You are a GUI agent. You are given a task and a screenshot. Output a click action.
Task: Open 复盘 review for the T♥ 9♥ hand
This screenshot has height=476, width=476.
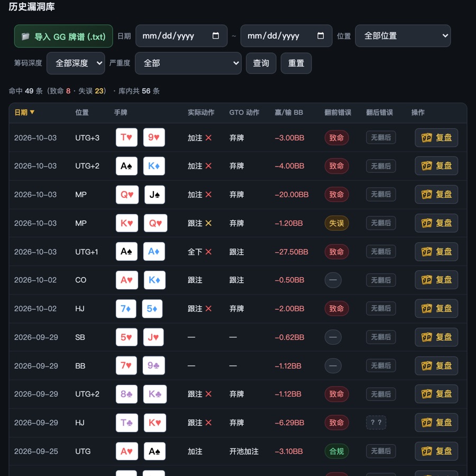click(x=436, y=138)
